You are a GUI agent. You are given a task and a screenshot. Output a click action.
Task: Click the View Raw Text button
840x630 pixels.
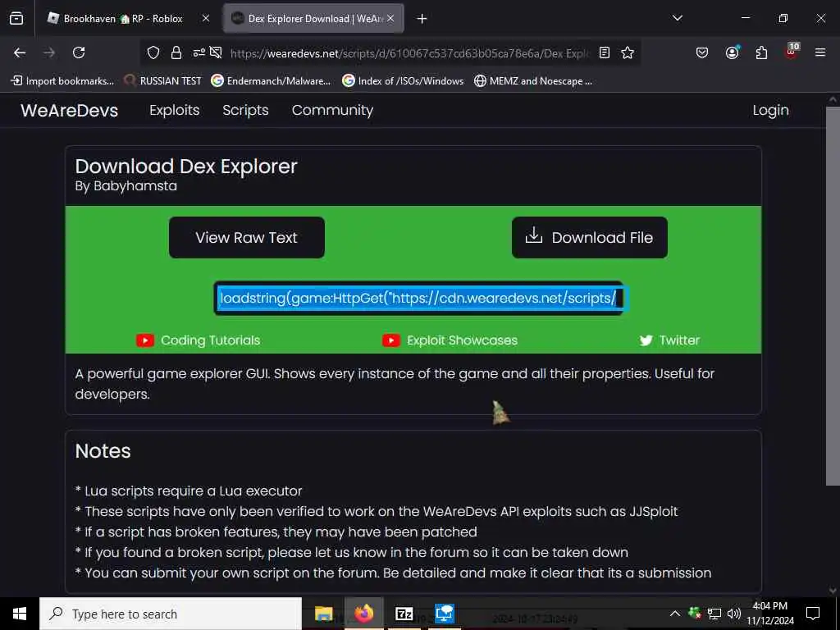(x=246, y=237)
